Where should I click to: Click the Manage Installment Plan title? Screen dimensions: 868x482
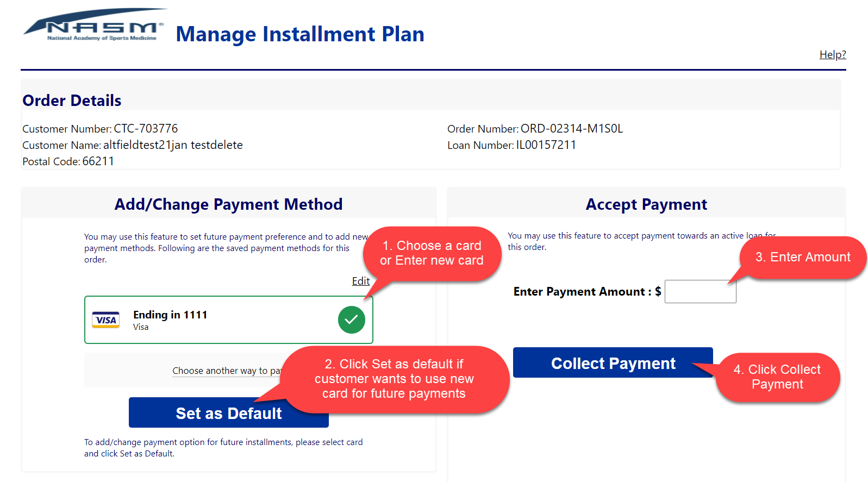coord(300,34)
